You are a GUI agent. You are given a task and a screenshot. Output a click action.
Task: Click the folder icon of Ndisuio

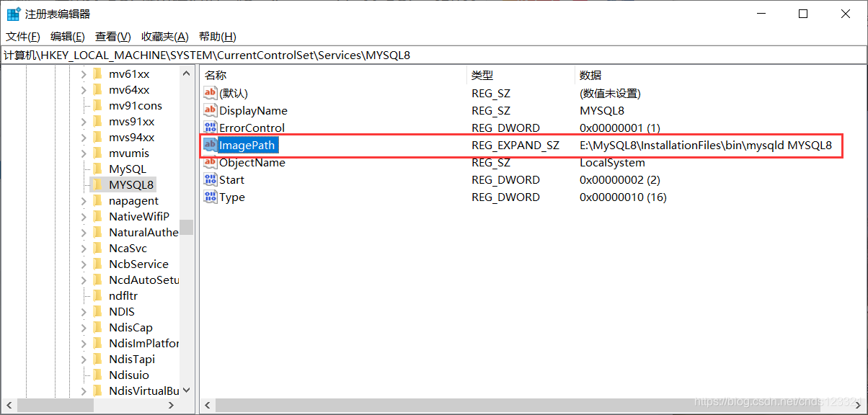pyautogui.click(x=98, y=375)
